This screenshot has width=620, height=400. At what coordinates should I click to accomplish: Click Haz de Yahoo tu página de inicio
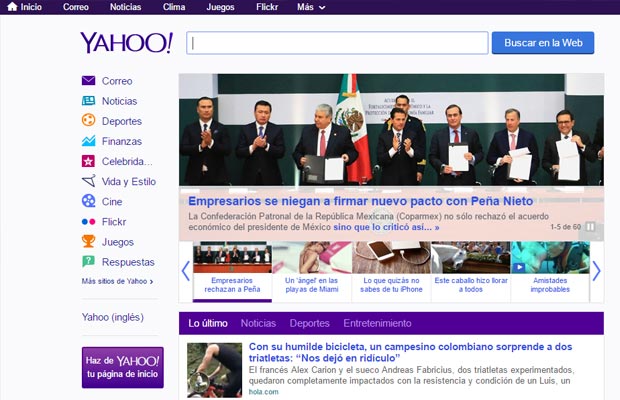pos(123,367)
